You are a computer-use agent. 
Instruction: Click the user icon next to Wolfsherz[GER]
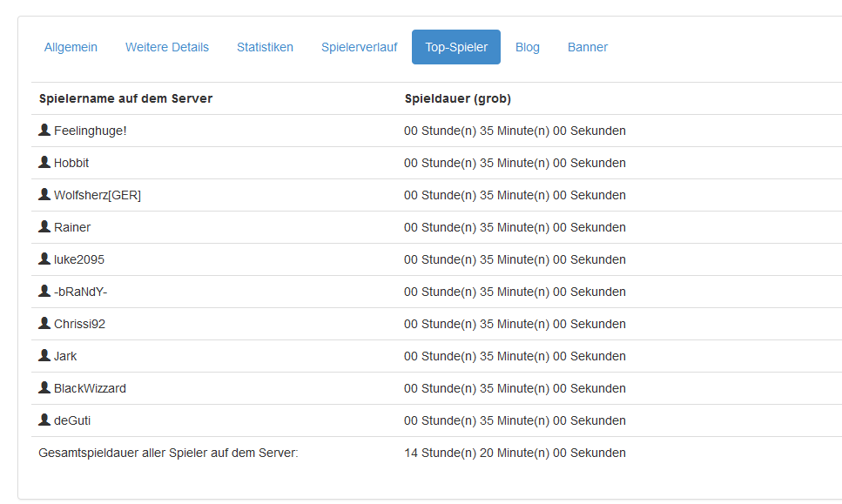pyautogui.click(x=44, y=194)
